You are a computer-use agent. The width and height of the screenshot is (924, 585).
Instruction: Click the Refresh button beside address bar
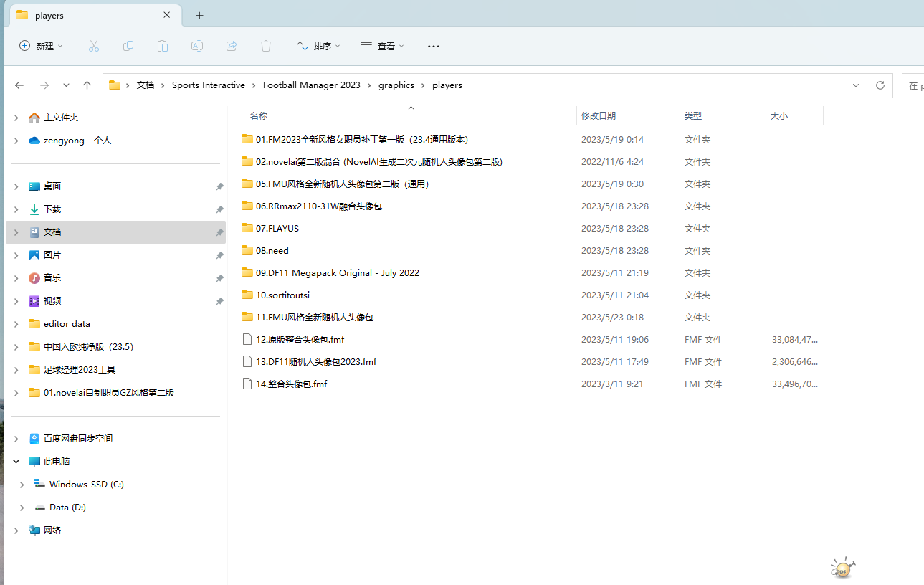point(880,85)
